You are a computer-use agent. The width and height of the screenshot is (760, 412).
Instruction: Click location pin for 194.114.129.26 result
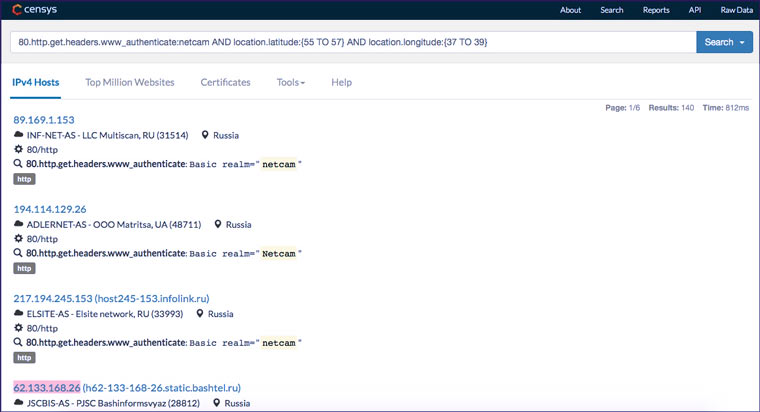tap(218, 224)
